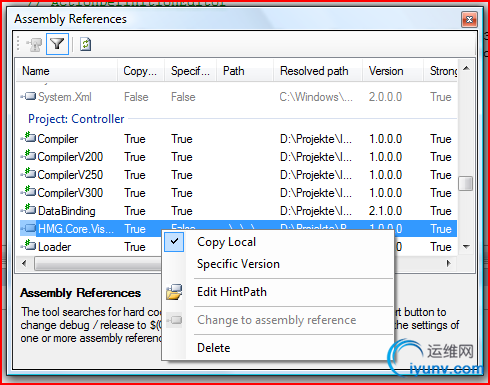
Task: Select the Compiler name text
Action: point(58,139)
